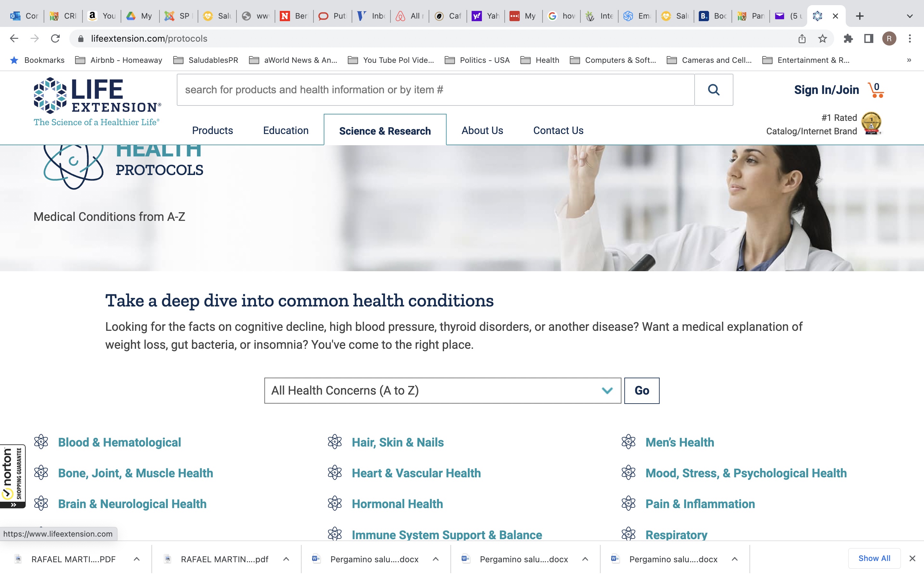Click the Heart & Vascular Health atom icon
The width and height of the screenshot is (924, 577).
(x=335, y=473)
